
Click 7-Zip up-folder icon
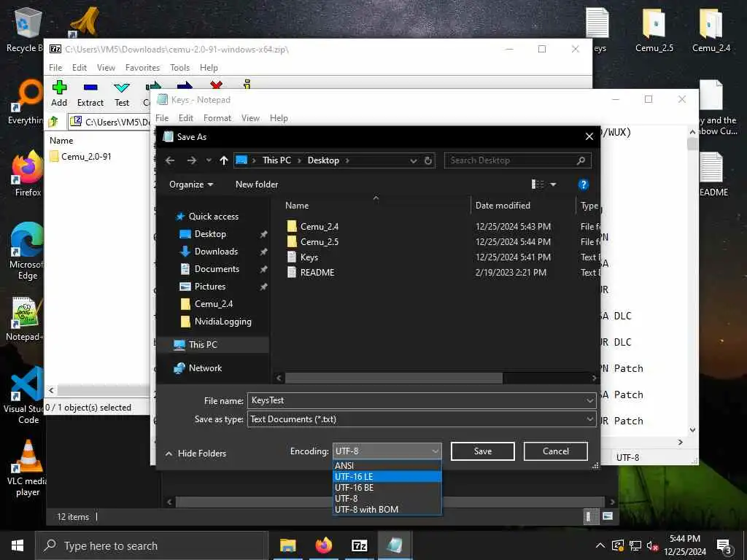pyautogui.click(x=53, y=122)
